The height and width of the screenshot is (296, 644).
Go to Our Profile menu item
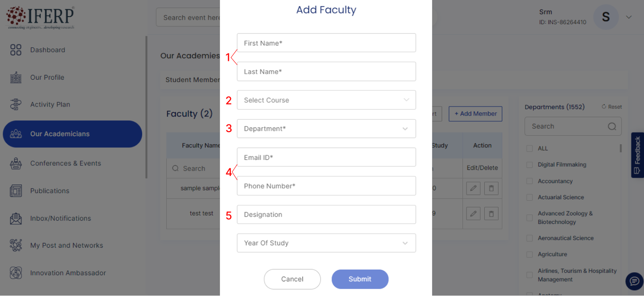pyautogui.click(x=47, y=77)
